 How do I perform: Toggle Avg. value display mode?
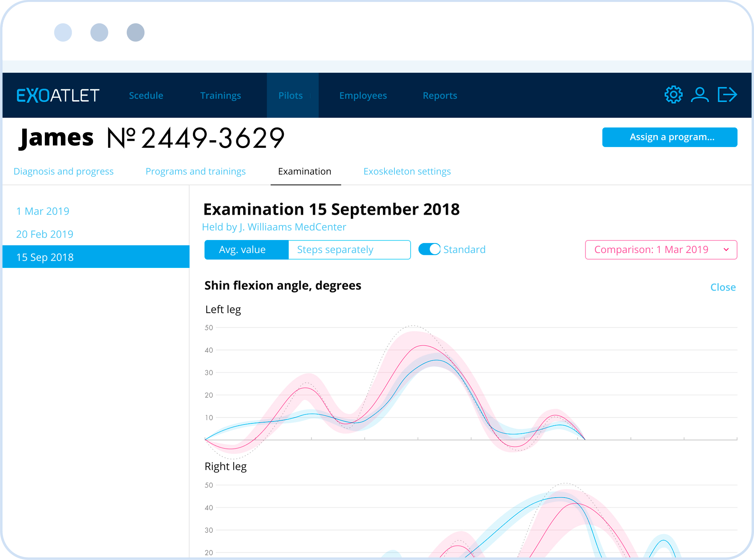[x=243, y=250]
